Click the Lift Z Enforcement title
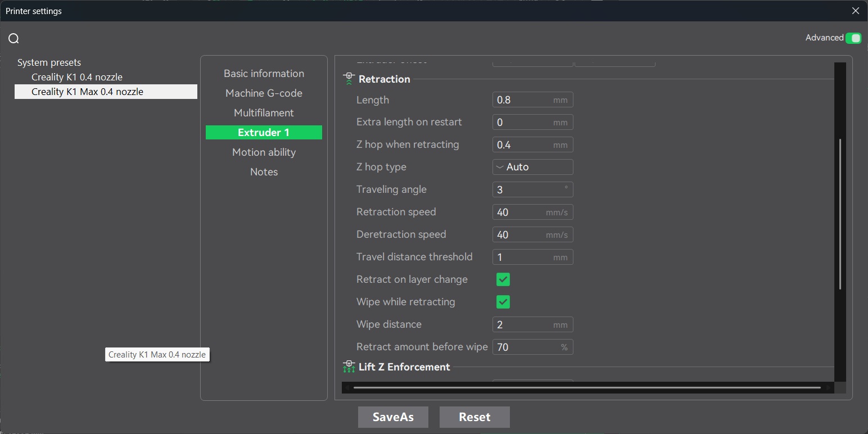The image size is (868, 434). pyautogui.click(x=404, y=367)
